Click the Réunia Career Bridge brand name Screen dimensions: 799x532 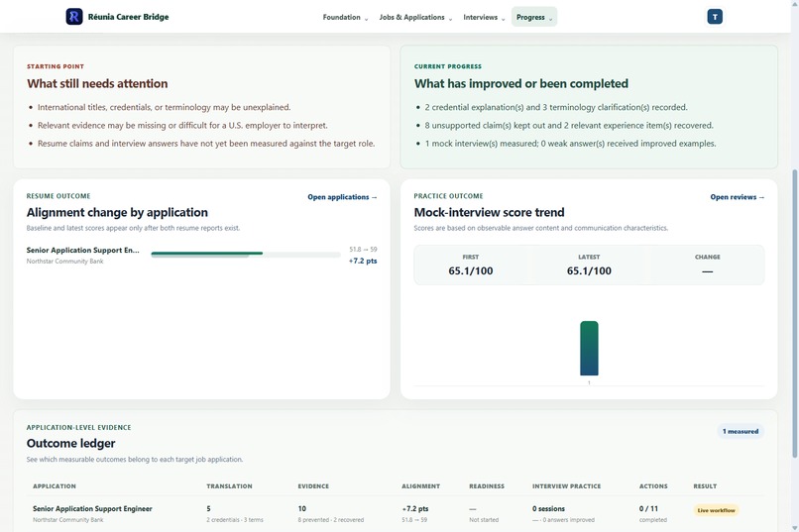point(129,17)
